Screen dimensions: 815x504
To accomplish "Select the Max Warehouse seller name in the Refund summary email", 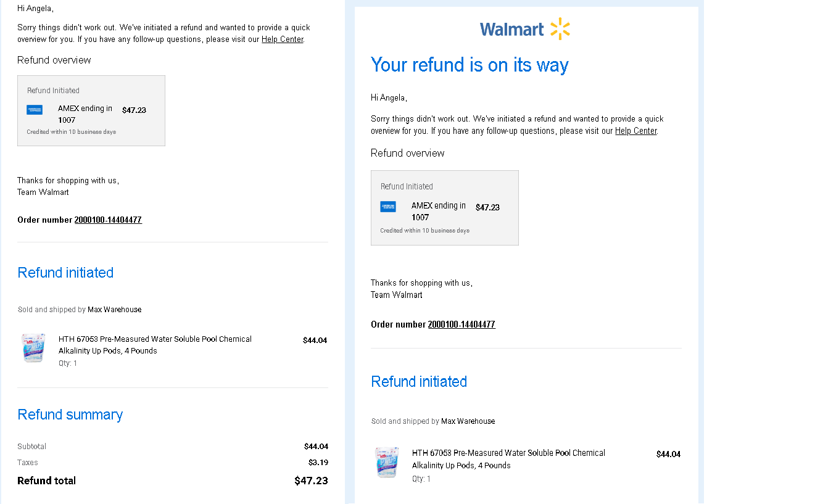I will coord(114,310).
